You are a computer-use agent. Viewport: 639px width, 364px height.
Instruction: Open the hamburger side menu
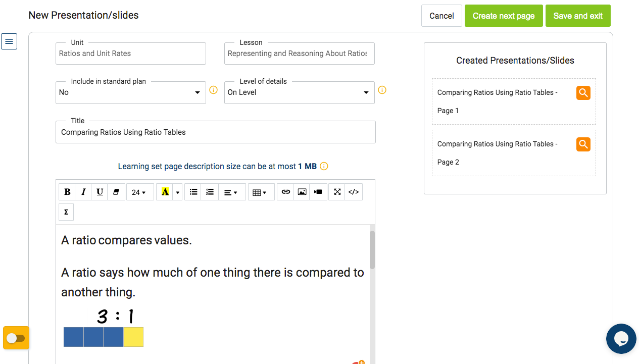9,41
